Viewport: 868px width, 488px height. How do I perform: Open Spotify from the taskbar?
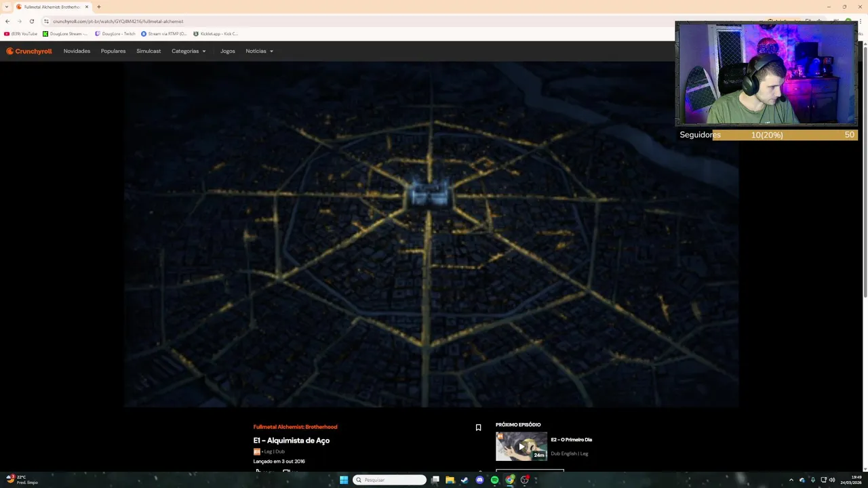click(x=494, y=480)
